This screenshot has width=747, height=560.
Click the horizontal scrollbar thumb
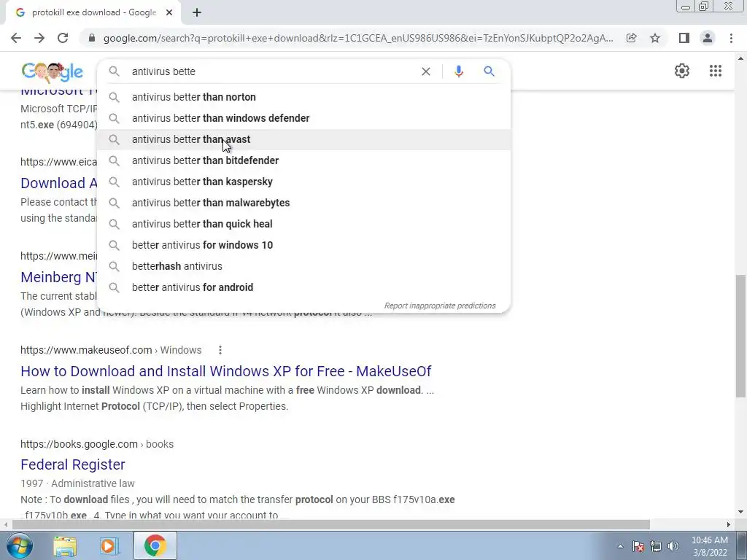330,525
